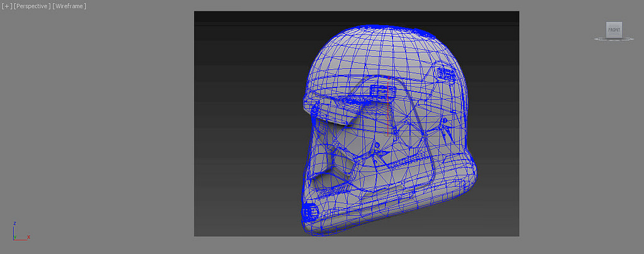This screenshot has height=254, width=644.
Task: Open the [+] viewport general menu
Action: pos(6,6)
